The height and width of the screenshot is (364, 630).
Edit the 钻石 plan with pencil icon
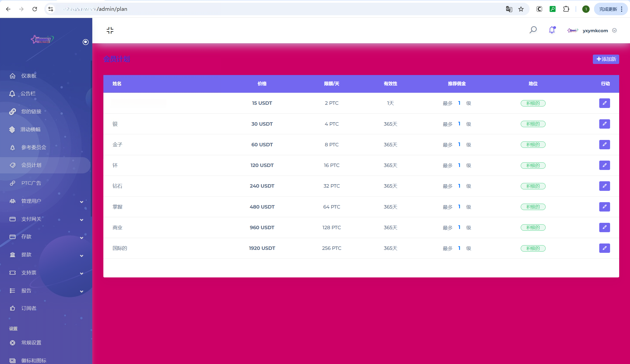[x=604, y=186]
